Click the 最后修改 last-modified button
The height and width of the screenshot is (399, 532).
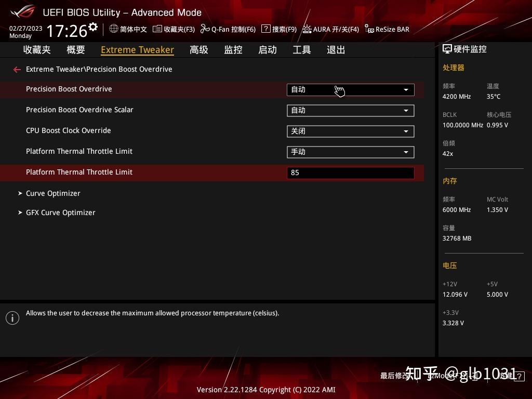[396, 376]
